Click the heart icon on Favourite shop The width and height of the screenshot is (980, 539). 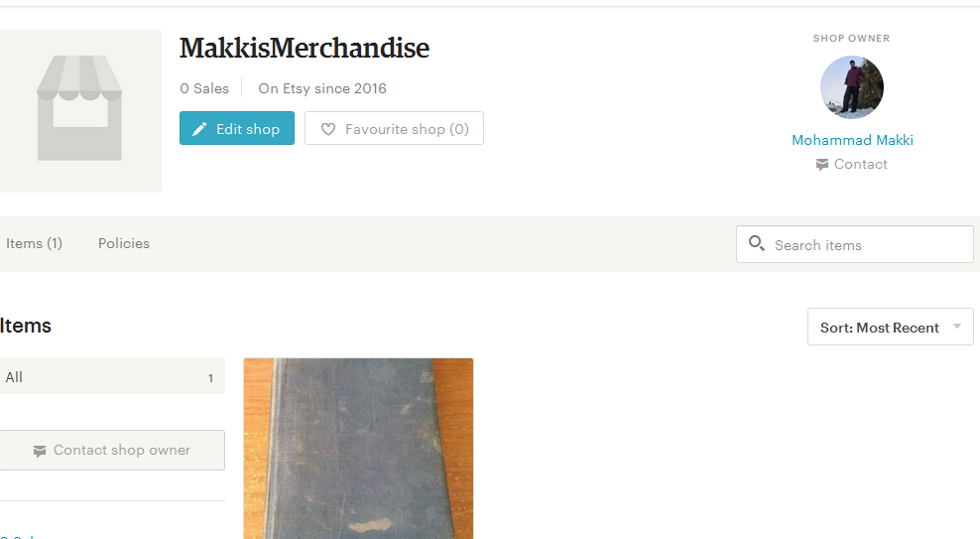pos(328,129)
